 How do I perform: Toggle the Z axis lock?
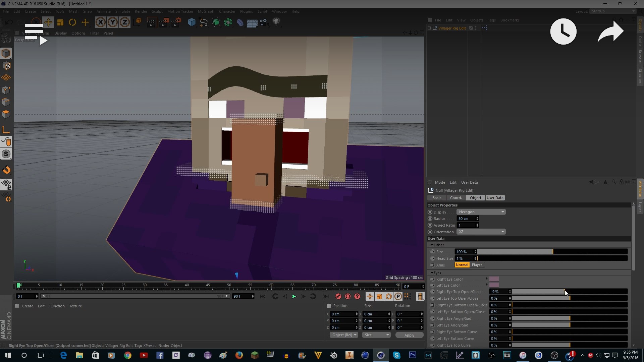click(x=125, y=22)
